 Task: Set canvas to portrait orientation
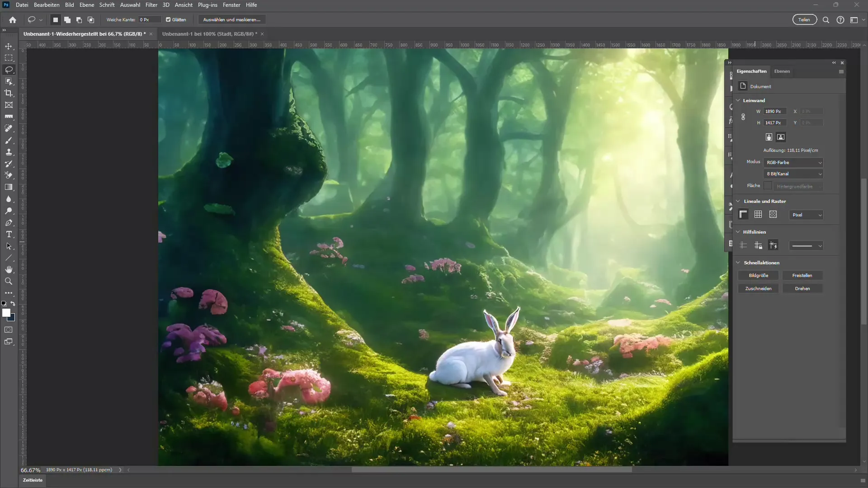point(769,137)
